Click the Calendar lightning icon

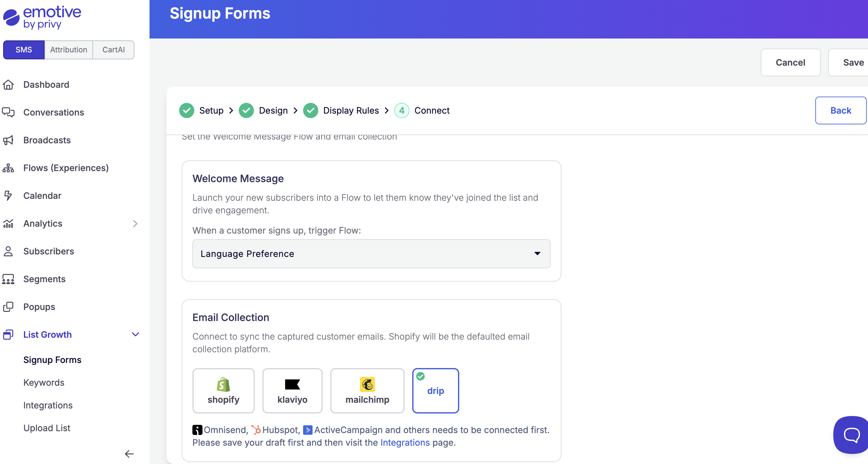(x=8, y=196)
